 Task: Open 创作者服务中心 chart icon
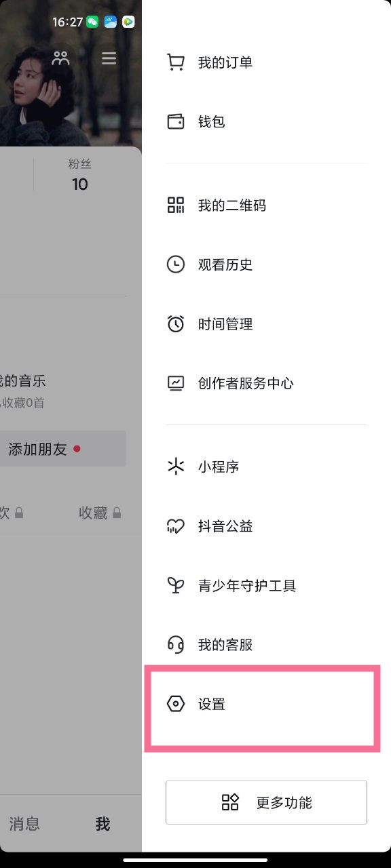pos(176,383)
